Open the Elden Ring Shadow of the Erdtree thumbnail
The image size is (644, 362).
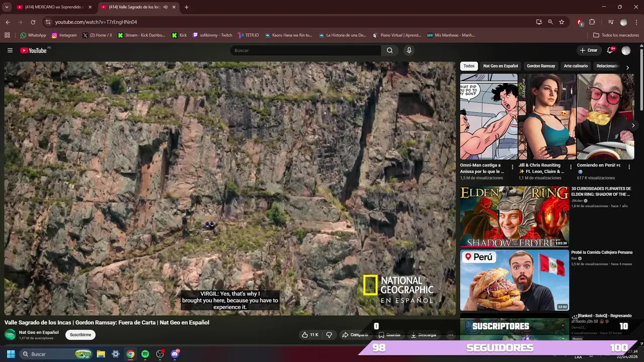click(514, 217)
